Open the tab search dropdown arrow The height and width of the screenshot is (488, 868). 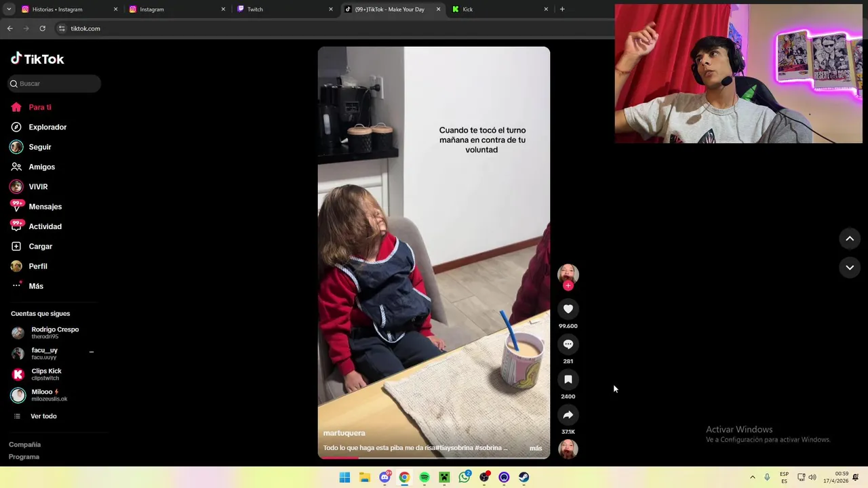click(9, 9)
